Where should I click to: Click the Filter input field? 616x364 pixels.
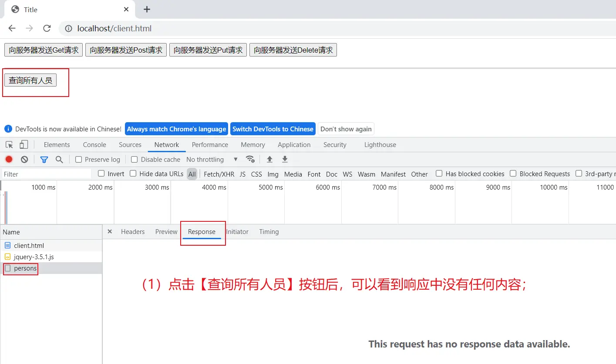(x=46, y=174)
